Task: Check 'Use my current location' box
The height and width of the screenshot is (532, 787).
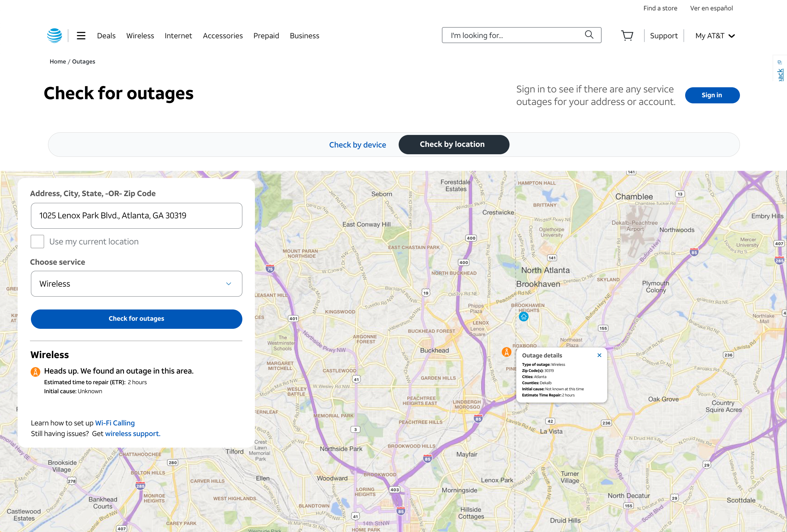Action: [37, 242]
